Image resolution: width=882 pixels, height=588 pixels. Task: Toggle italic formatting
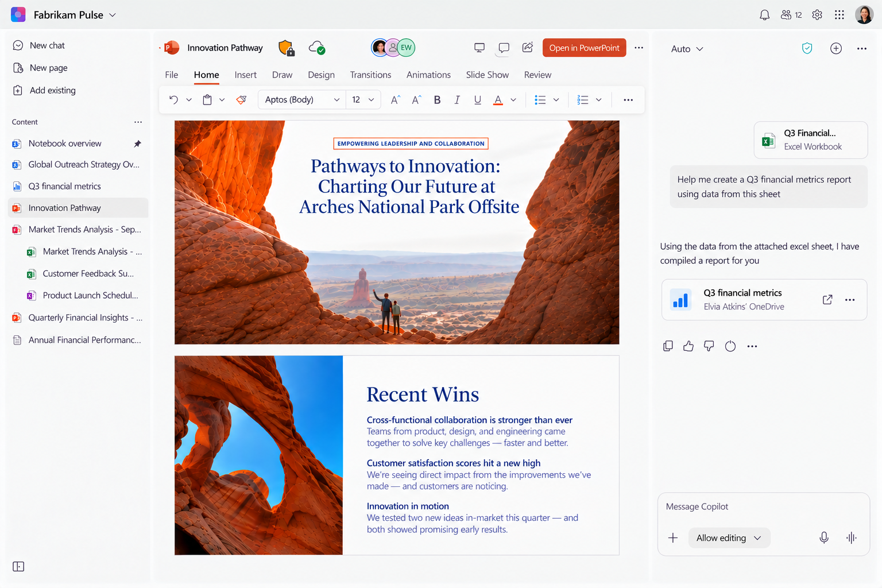(x=457, y=100)
